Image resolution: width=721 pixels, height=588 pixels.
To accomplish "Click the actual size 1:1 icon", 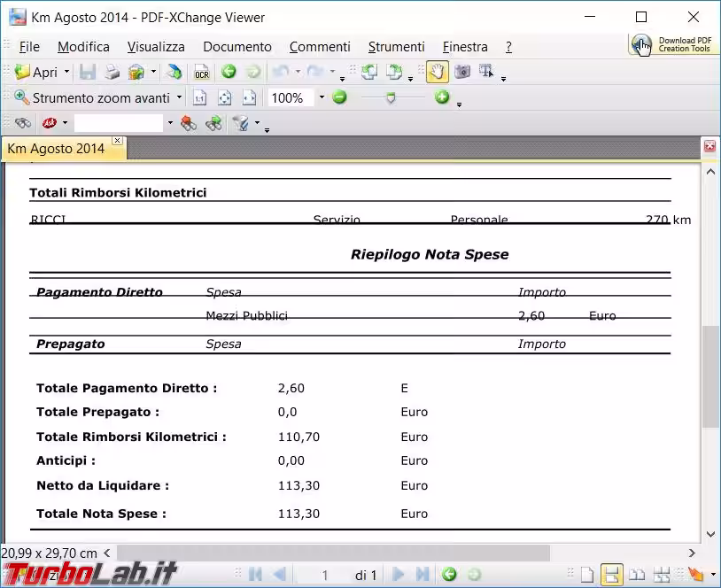I will [200, 98].
